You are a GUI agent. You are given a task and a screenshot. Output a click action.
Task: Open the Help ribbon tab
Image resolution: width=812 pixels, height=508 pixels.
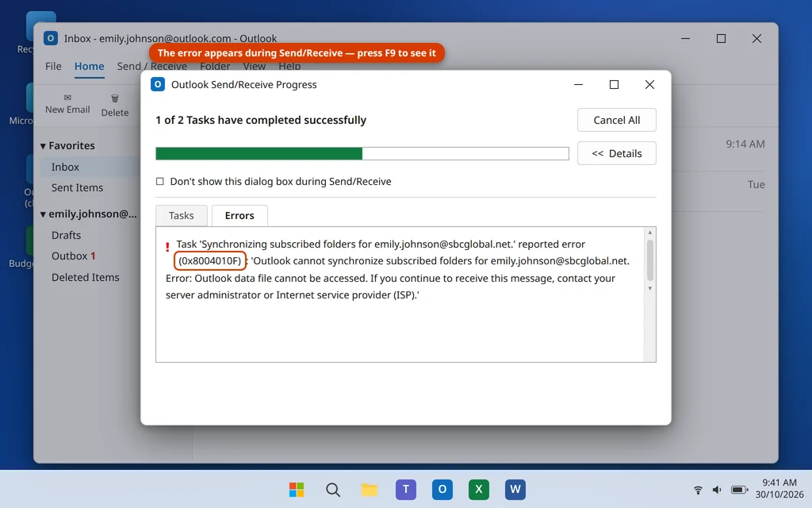289,67
